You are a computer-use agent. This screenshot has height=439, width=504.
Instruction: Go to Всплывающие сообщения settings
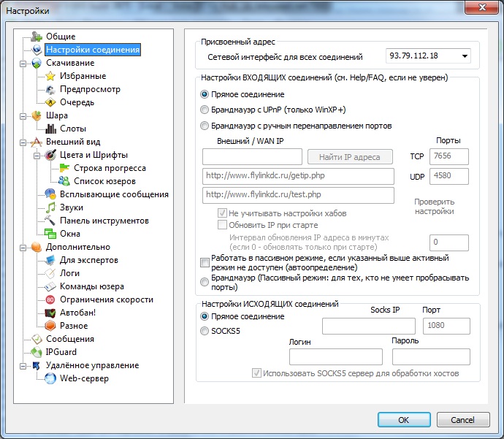[x=114, y=194]
